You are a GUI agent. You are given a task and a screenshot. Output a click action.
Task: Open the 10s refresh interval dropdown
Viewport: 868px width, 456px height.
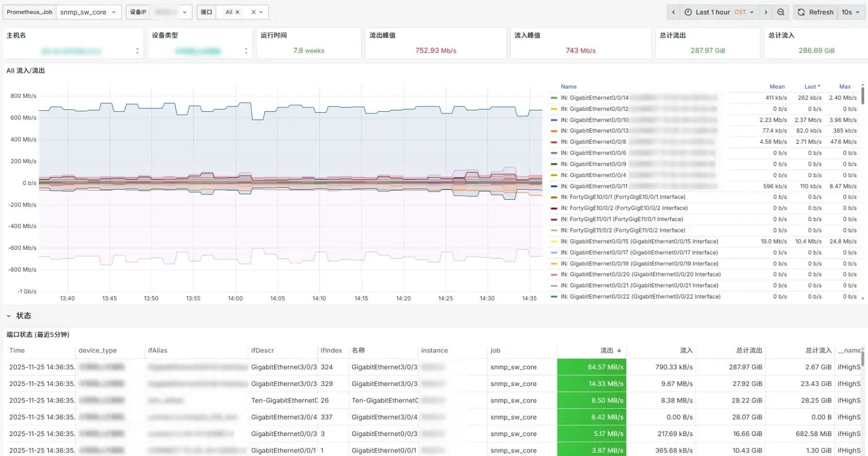point(851,12)
